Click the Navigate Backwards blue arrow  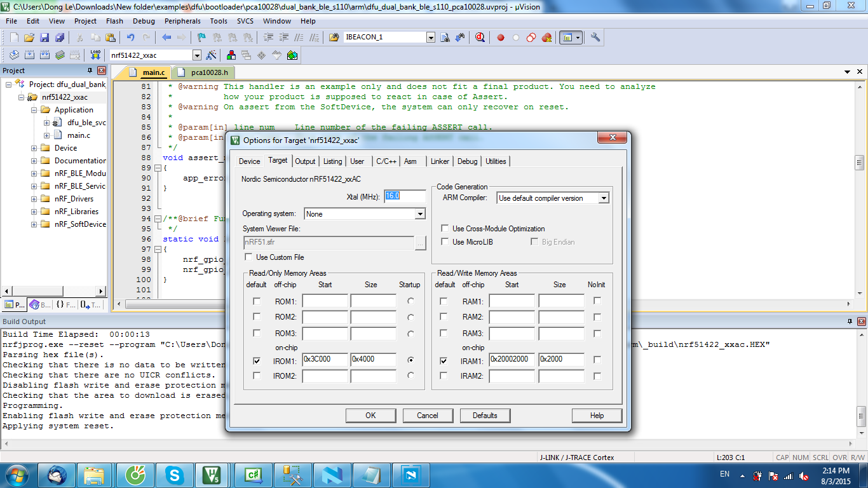166,37
